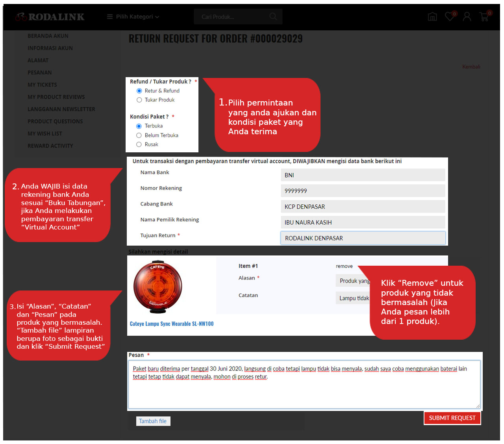The height and width of the screenshot is (444, 504).
Task: Click the Rodalink logo
Action: tap(50, 17)
